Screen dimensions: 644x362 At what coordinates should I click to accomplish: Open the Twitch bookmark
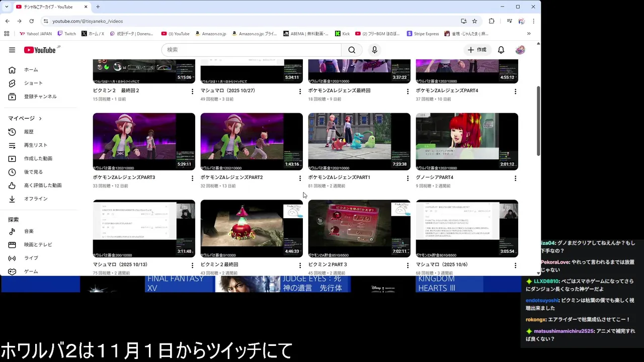point(66,34)
